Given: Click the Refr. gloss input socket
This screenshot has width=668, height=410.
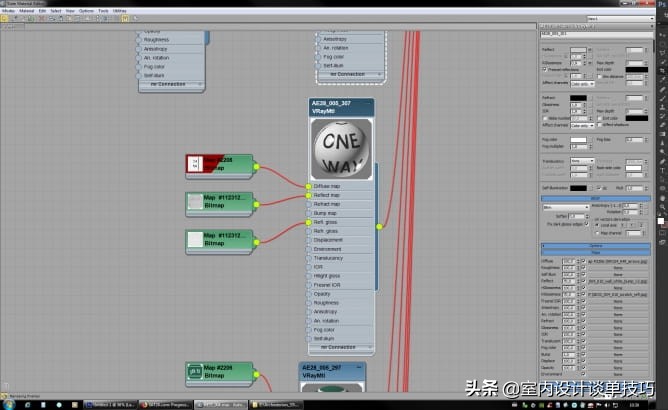Looking at the screenshot, I should click(308, 231).
